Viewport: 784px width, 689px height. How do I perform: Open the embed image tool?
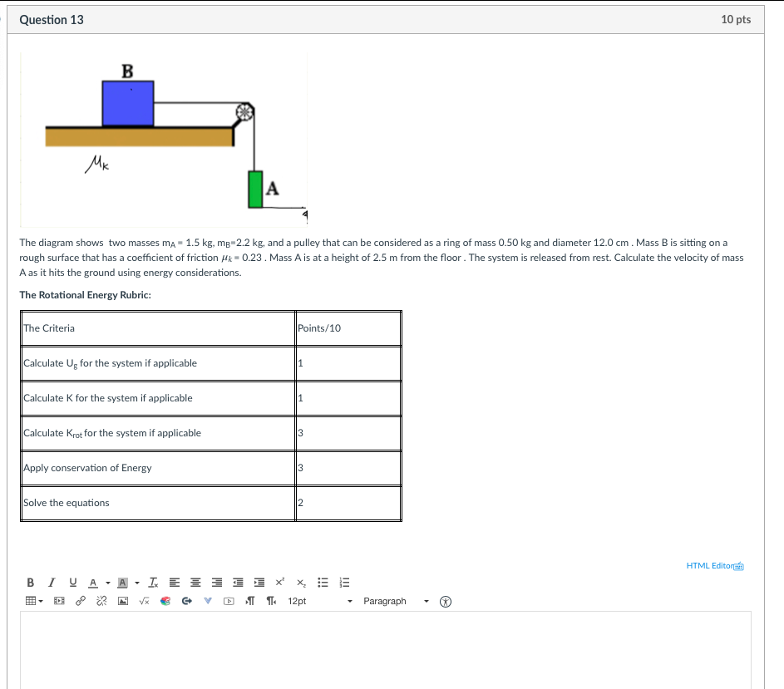coord(123,601)
